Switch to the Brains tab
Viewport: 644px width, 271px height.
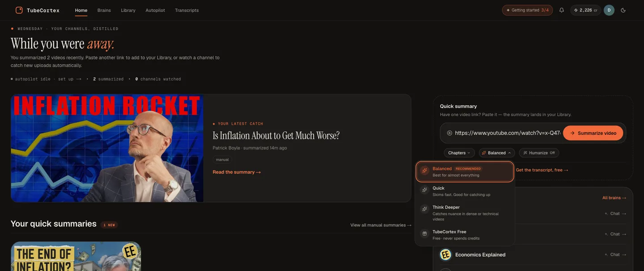coord(104,10)
